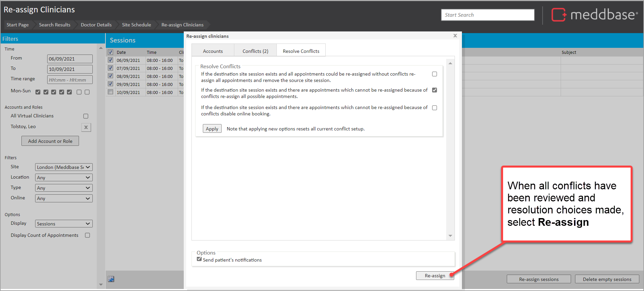Enable the All Virtual Clinicians checkbox
The width and height of the screenshot is (644, 291).
(86, 116)
